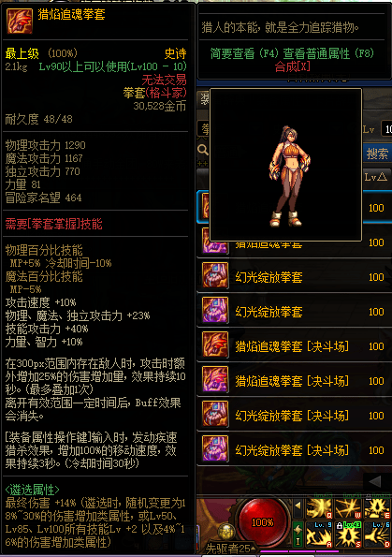The image size is (392, 557).
Task: Click the 猎焰追魂拳套 icon in tooltip header
Action: [x=19, y=22]
